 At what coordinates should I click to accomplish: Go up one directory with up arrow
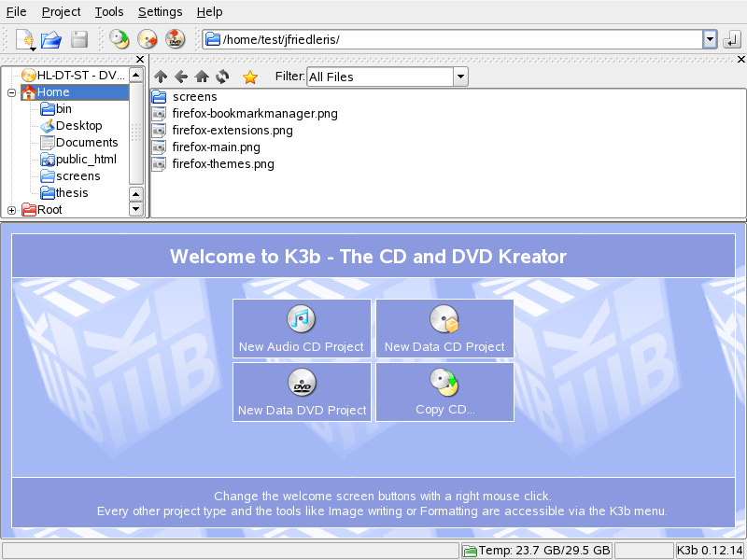coord(161,77)
